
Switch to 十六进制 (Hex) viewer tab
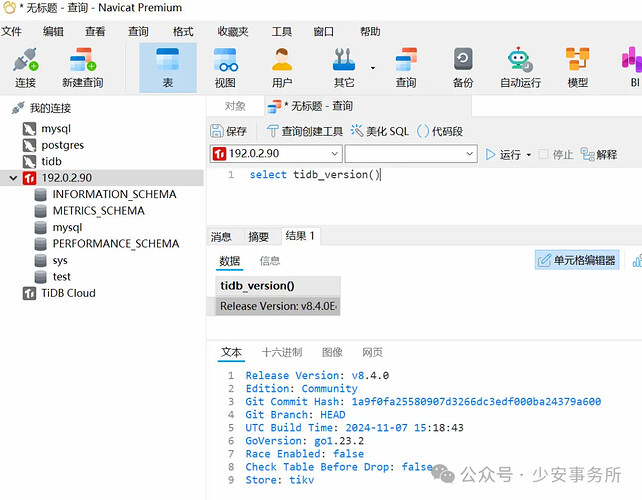click(282, 352)
